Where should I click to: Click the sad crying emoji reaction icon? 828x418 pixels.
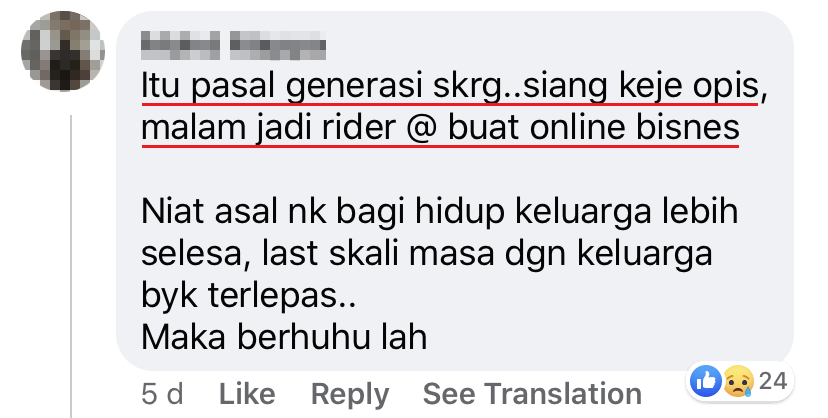coord(738,381)
